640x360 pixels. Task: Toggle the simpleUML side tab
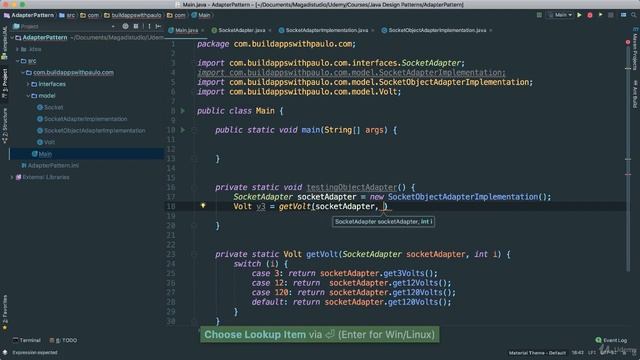pos(4,42)
